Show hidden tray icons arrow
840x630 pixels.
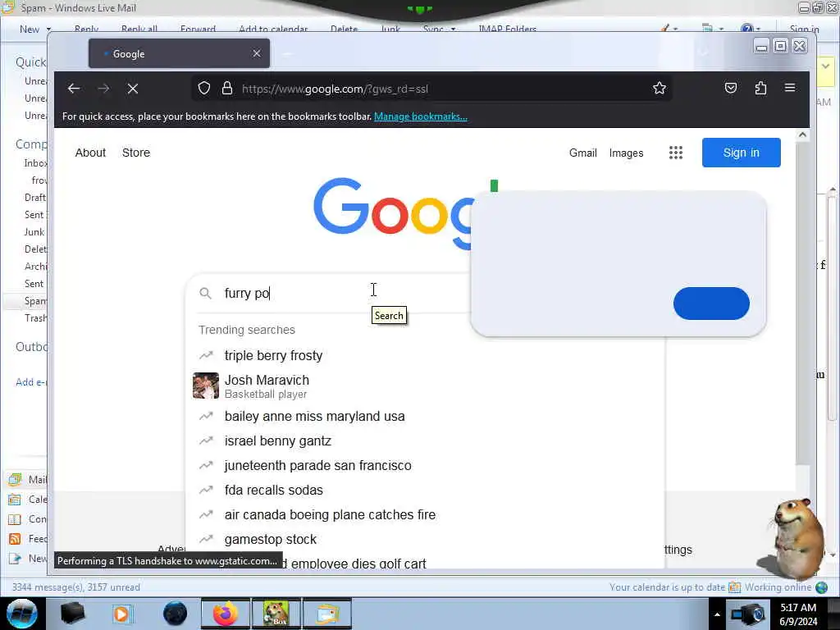tap(717, 614)
